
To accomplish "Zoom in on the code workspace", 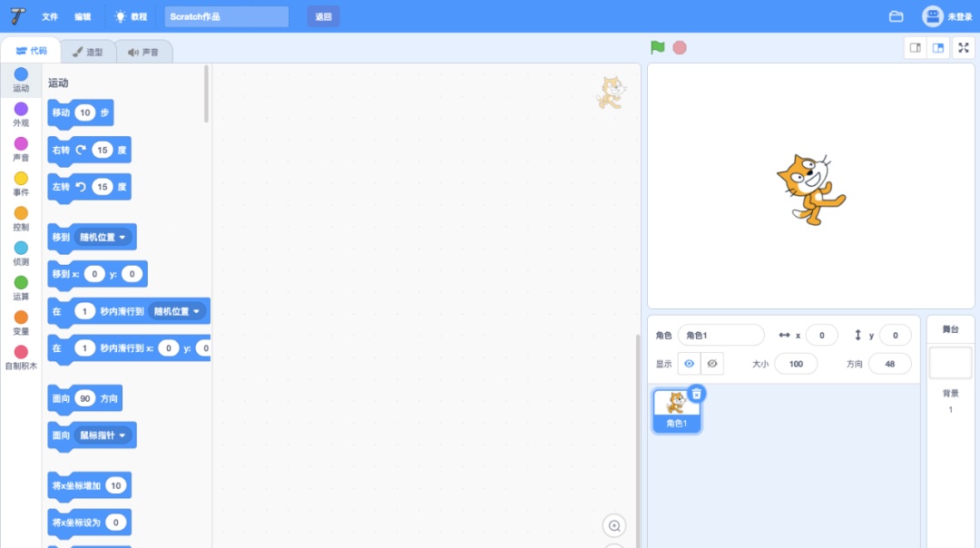I will pos(614,525).
